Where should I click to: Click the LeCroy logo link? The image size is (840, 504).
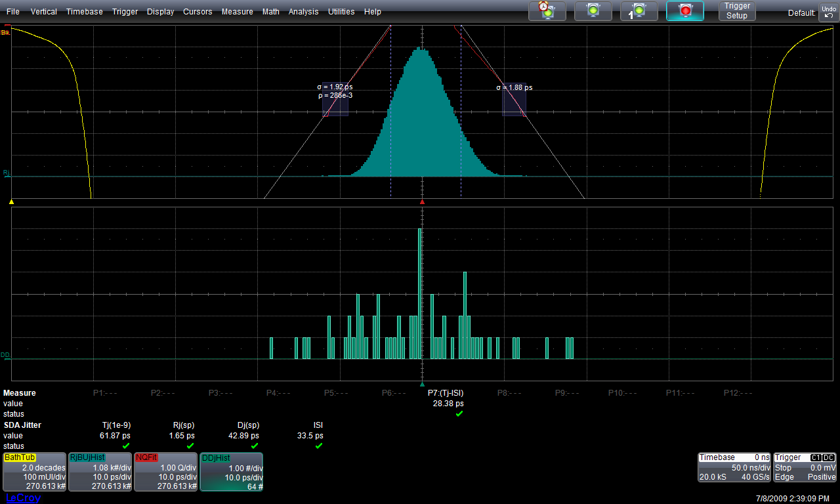click(x=23, y=498)
